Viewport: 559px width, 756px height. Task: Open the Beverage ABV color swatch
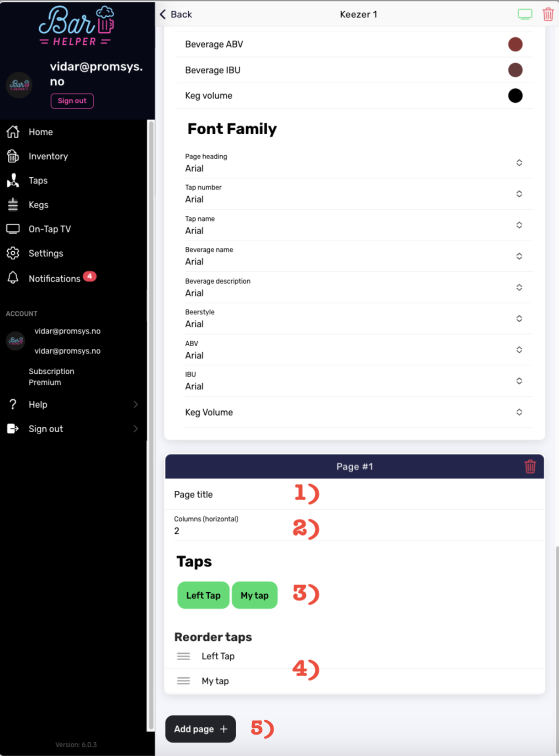[515, 44]
